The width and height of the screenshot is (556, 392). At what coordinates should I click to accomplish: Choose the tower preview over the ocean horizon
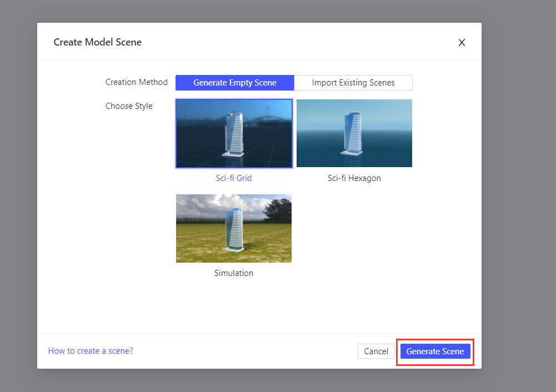click(354, 133)
